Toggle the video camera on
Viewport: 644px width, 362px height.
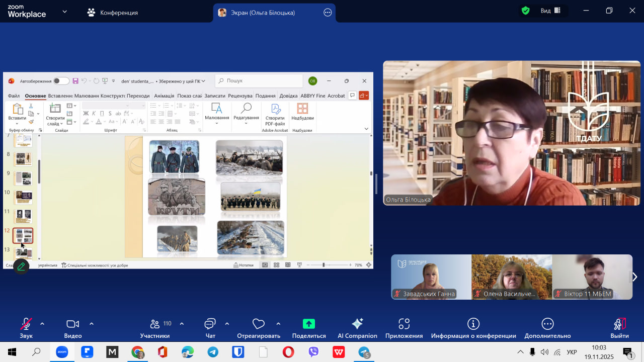(x=73, y=324)
